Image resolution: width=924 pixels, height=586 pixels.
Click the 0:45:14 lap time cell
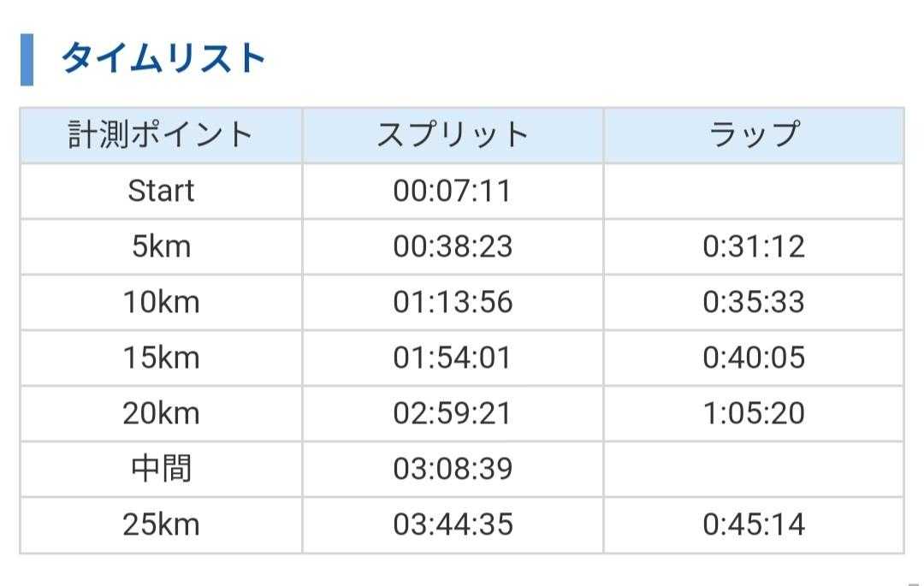coord(754,524)
